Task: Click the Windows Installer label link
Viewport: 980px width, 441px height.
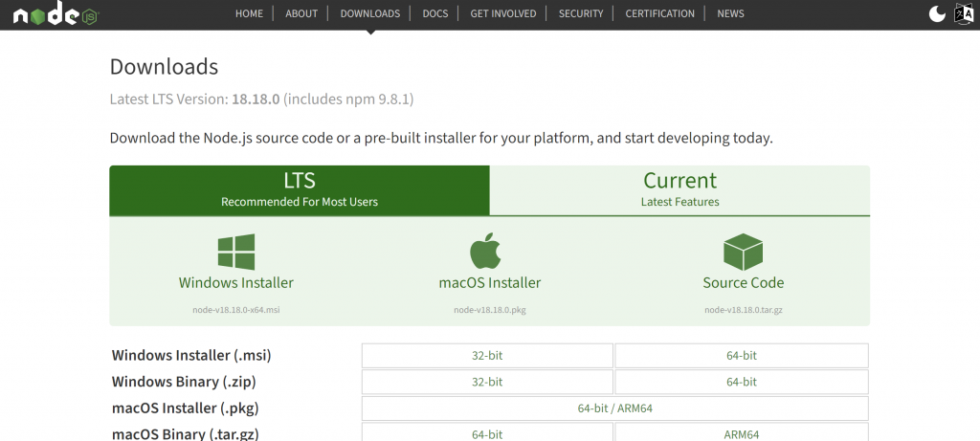Action: pos(236,283)
